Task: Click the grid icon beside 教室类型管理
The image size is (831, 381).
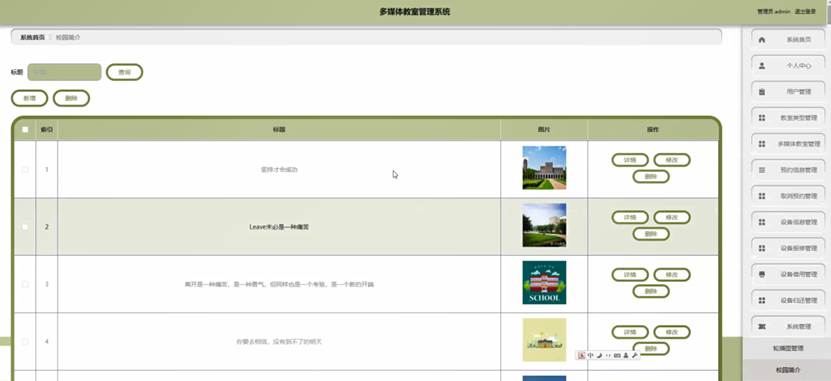Action: coord(762,118)
